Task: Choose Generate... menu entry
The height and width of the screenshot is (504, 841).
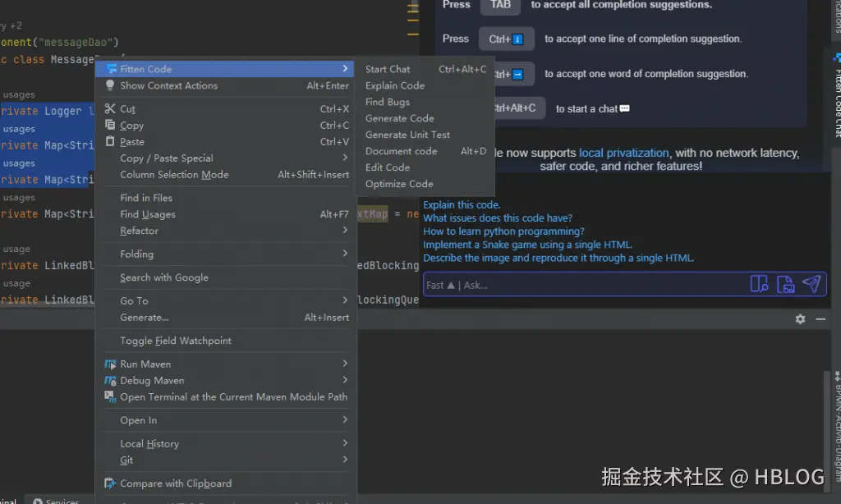Action: click(226, 318)
